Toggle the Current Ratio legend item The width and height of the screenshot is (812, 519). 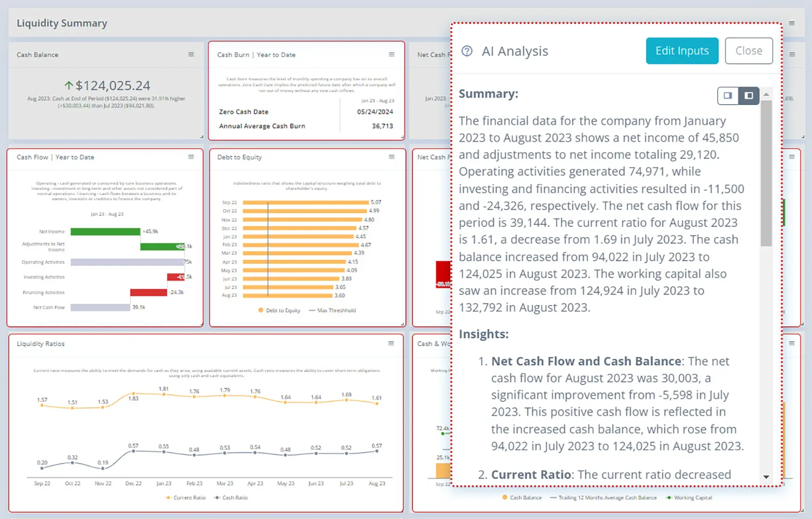click(x=186, y=497)
